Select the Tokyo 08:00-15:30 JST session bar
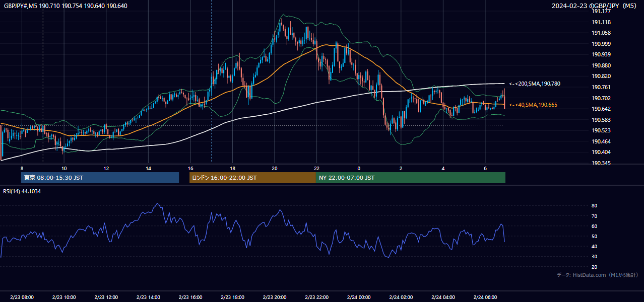The width and height of the screenshot is (644, 302). (100, 178)
